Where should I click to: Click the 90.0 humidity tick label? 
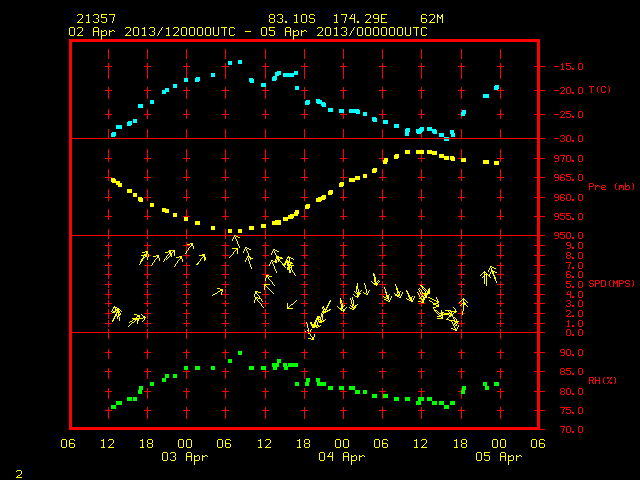click(x=571, y=353)
